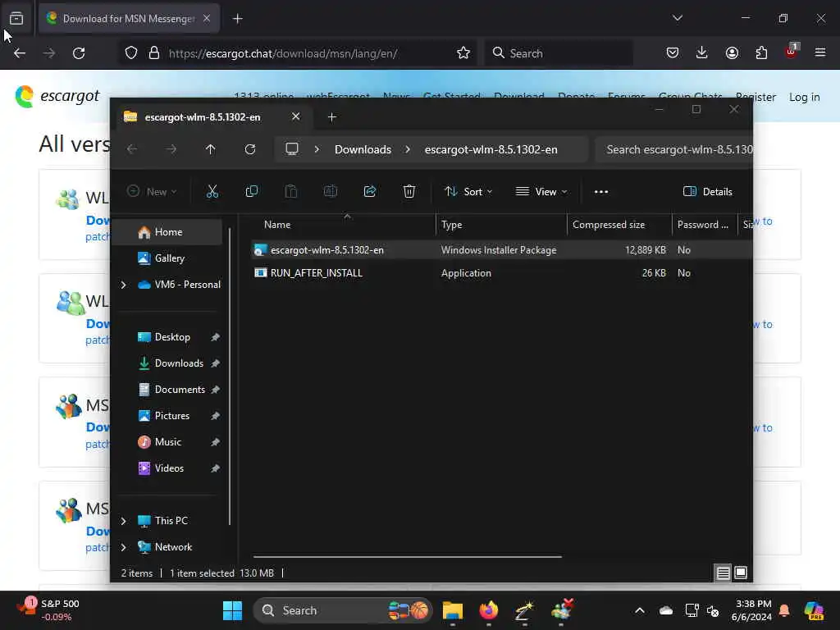Click the Rename icon in Explorer toolbar
This screenshot has height=630, width=840.
[331, 191]
